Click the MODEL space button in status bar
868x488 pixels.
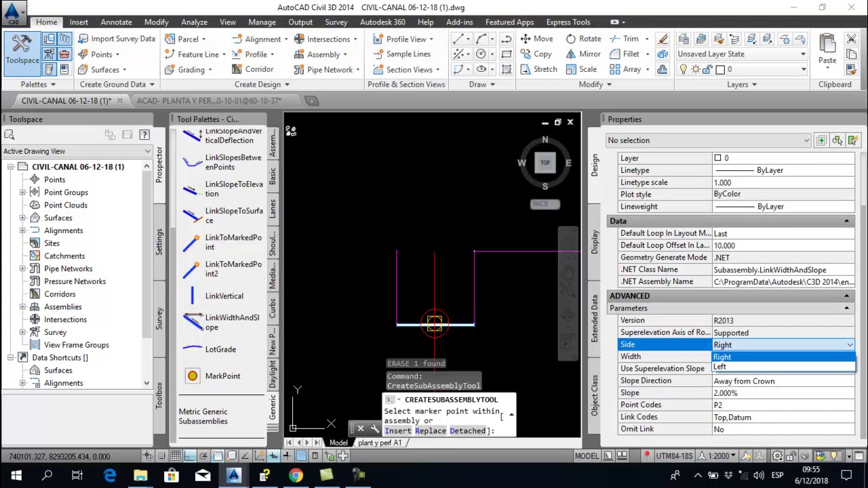[587, 456]
